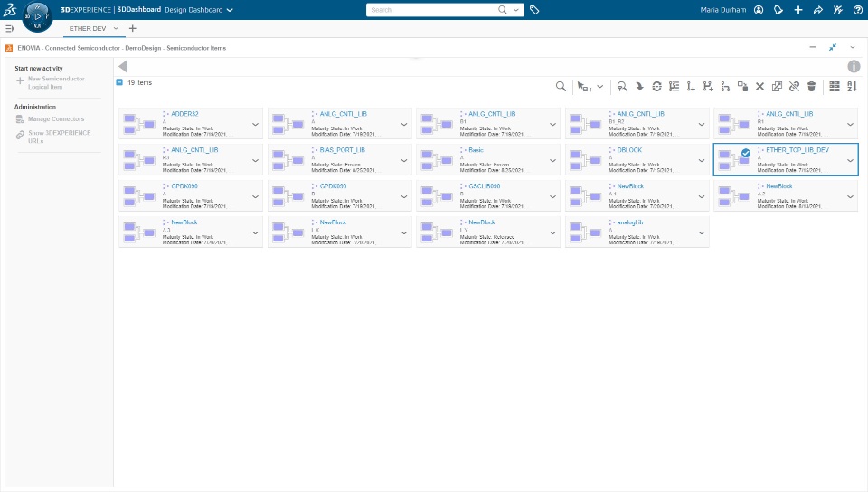Viewport: 868px width, 492px height.
Task: Open the Basic item link
Action: 476,150
